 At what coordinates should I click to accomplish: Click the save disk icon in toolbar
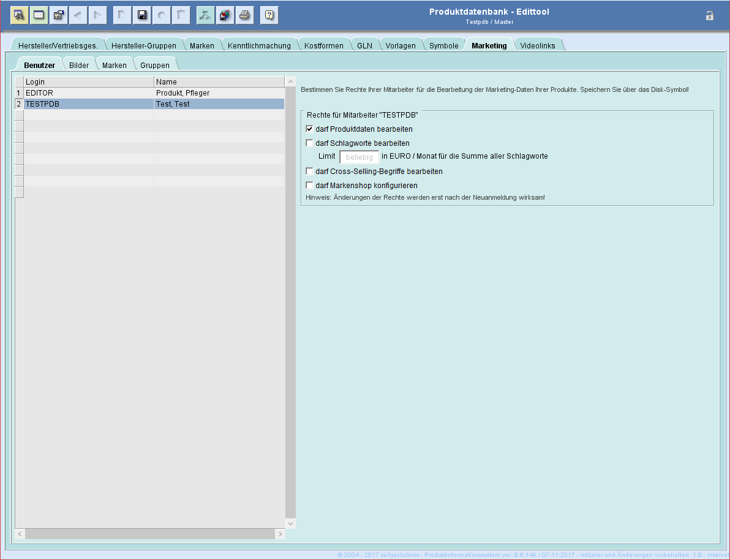(141, 15)
